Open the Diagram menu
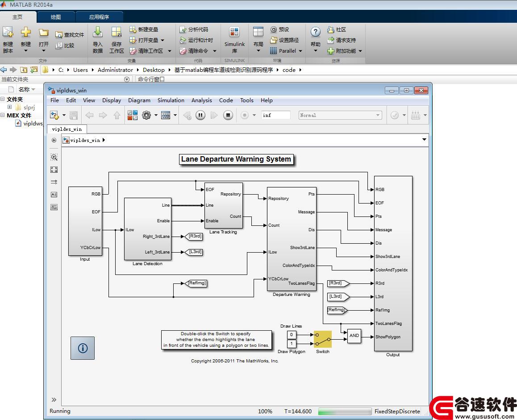 point(139,100)
